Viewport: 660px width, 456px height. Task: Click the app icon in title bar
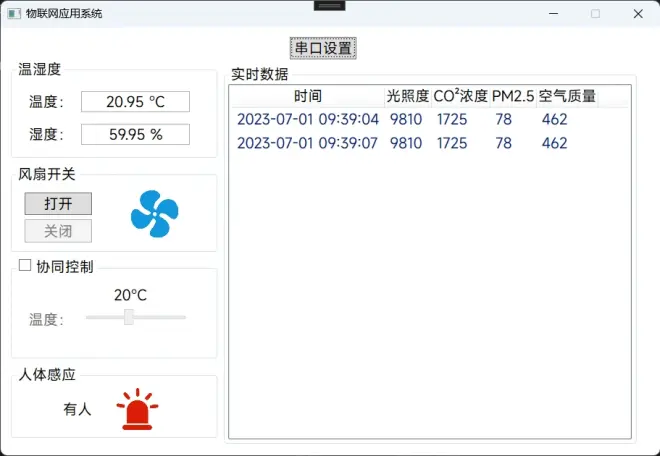[x=13, y=14]
